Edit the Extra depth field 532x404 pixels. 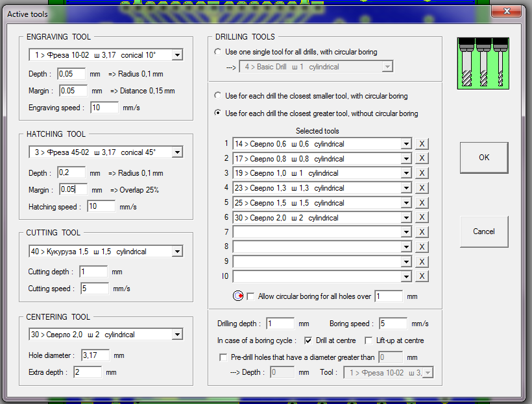[x=88, y=372]
